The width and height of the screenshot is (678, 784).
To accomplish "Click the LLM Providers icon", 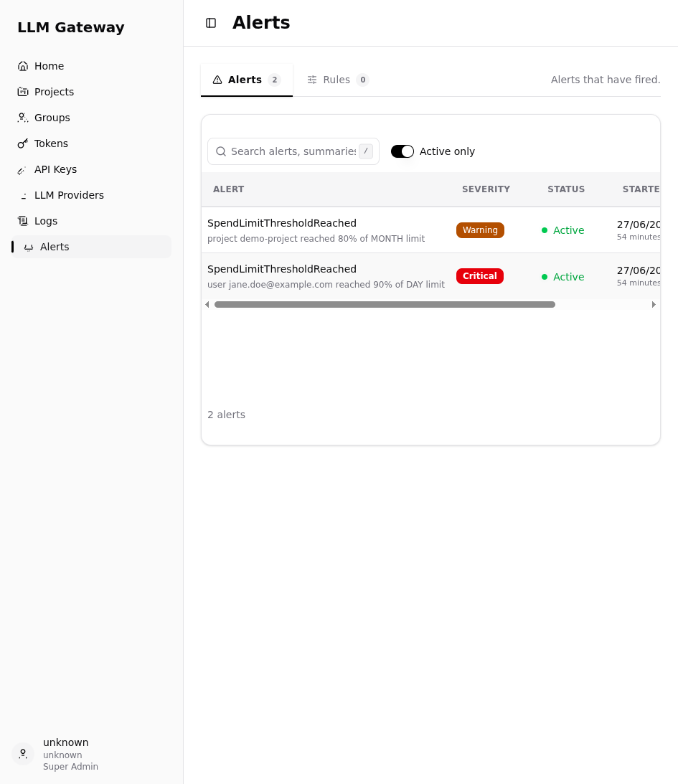I will coord(22,196).
